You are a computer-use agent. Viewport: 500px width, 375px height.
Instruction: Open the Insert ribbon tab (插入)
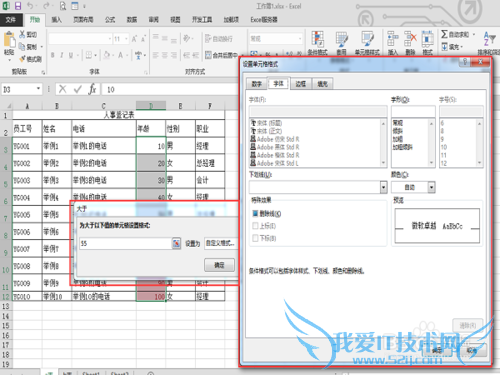tap(57, 20)
